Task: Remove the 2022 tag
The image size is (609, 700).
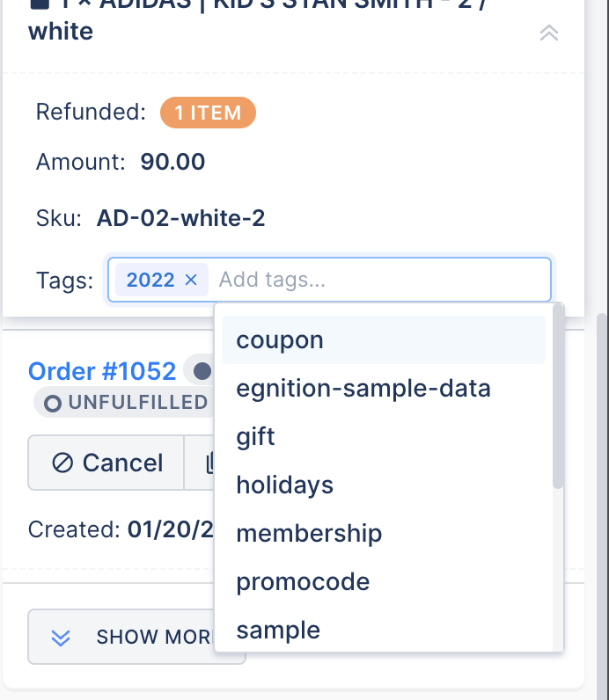Action: (x=191, y=281)
